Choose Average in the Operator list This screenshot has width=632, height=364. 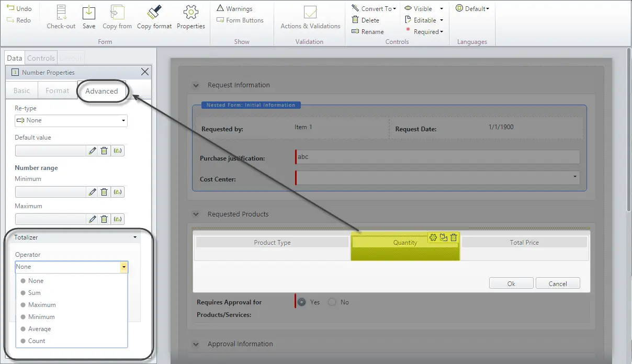(x=40, y=329)
